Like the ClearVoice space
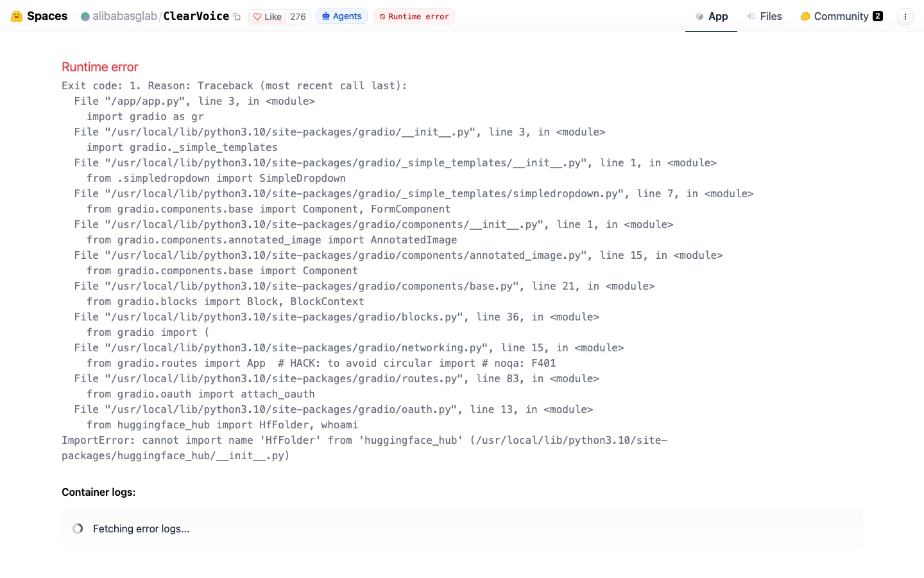 click(x=268, y=17)
